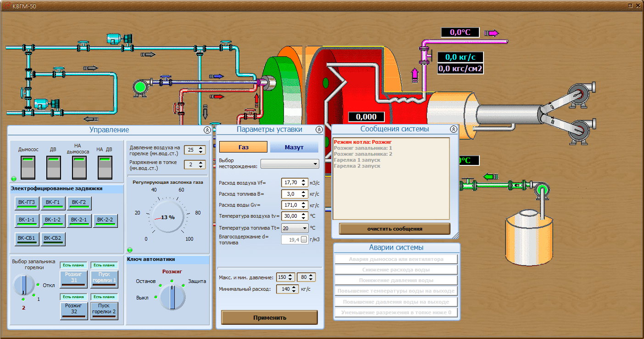This screenshot has width=644, height=339.
Task: Select the Газ fuel tab
Action: [243, 147]
